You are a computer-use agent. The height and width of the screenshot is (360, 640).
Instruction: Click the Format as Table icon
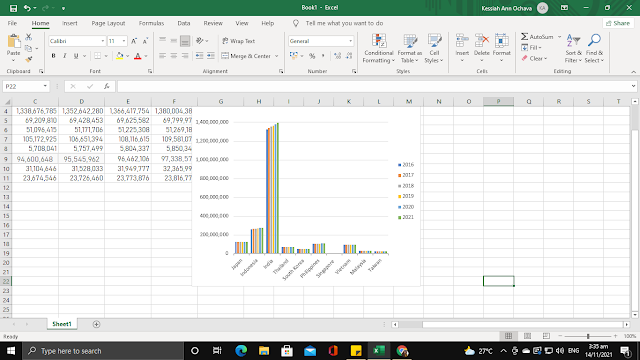[409, 48]
